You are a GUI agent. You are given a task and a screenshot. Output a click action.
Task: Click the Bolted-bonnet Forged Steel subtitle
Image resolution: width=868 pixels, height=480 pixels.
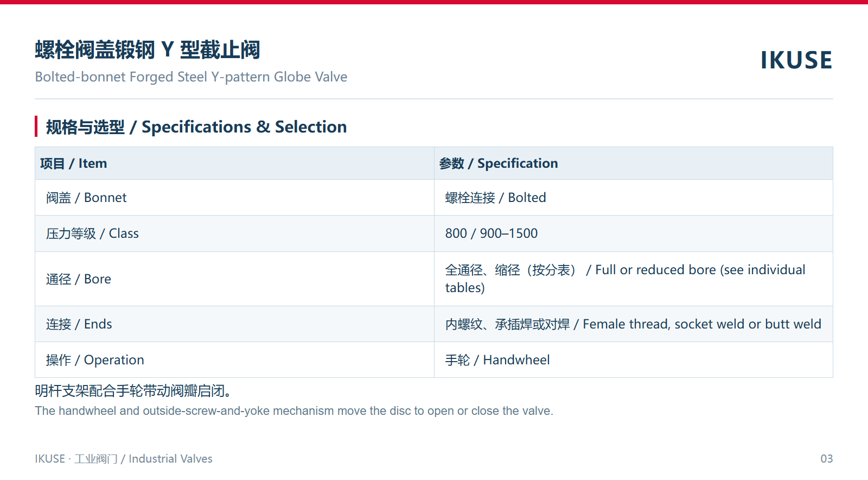tap(191, 77)
